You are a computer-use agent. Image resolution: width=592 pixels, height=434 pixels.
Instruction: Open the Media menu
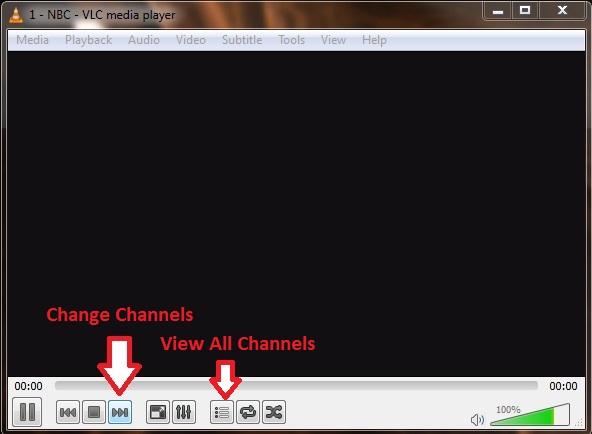tap(32, 40)
